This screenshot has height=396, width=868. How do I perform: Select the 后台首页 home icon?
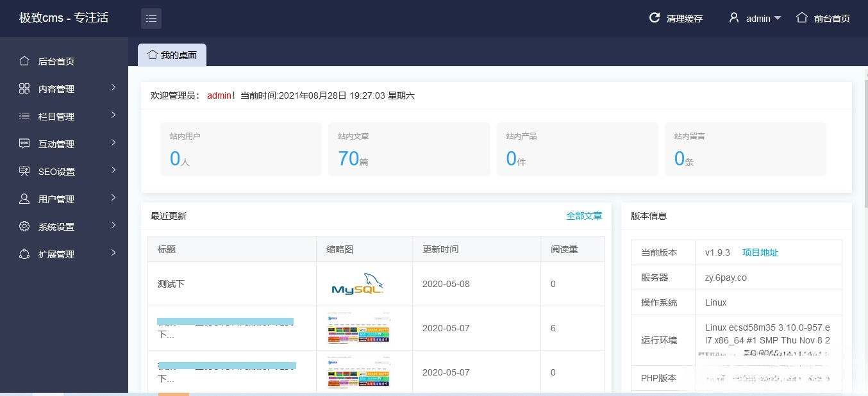(24, 60)
